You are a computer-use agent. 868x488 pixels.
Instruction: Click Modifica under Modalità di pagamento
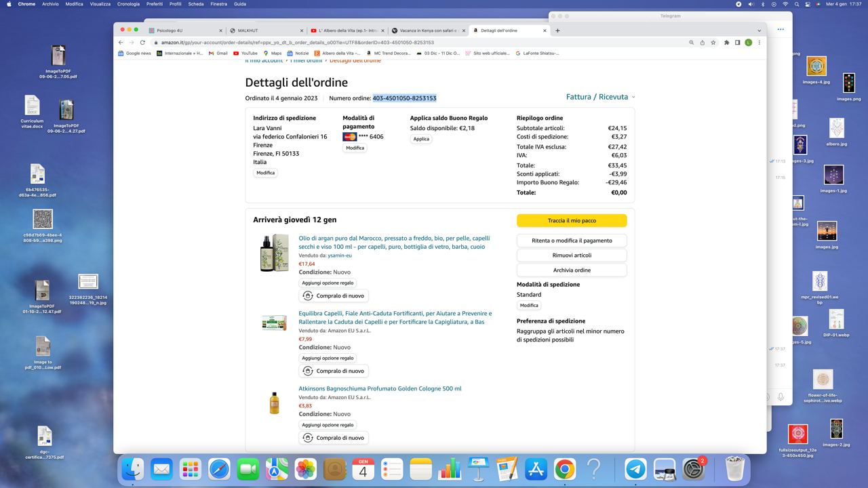click(355, 148)
